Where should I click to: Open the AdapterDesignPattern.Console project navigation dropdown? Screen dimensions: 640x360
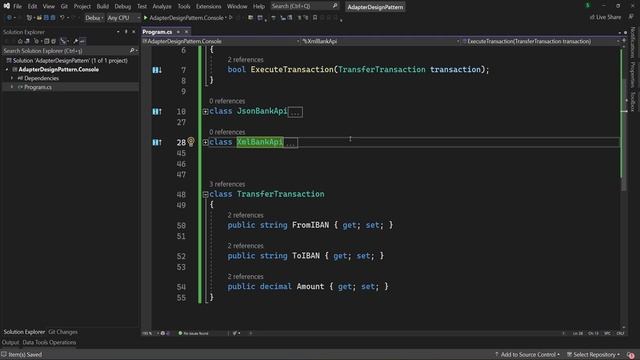coord(221,41)
